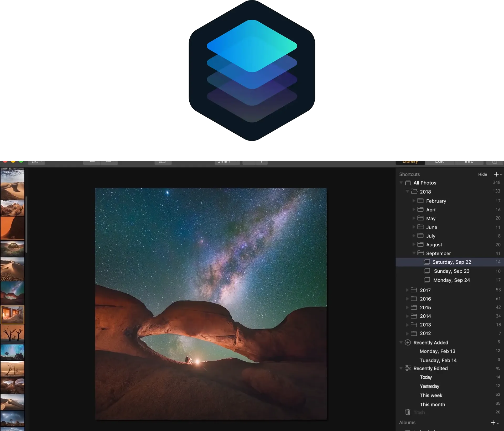Viewport: 504px width, 431px height.
Task: Add an album with the Albums plus icon
Action: 493,423
